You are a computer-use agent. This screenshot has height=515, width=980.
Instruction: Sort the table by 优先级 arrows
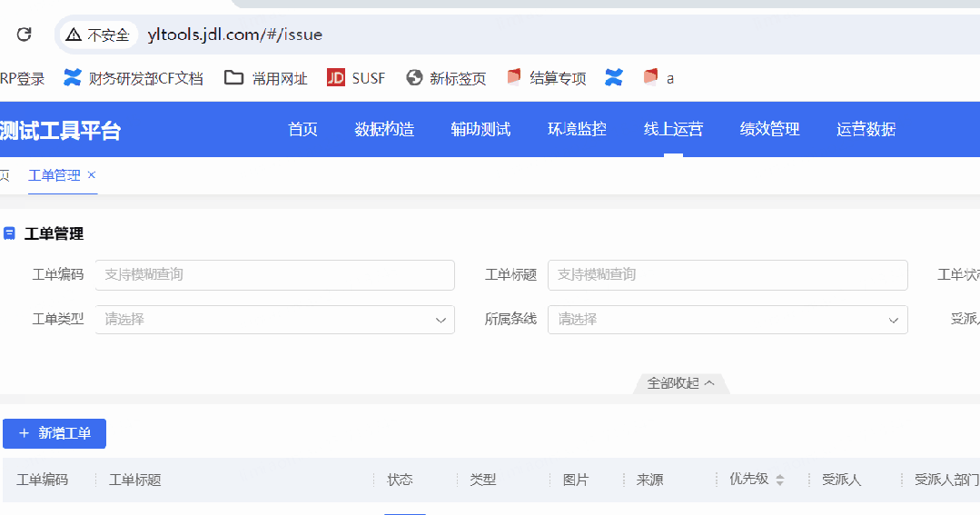(780, 480)
